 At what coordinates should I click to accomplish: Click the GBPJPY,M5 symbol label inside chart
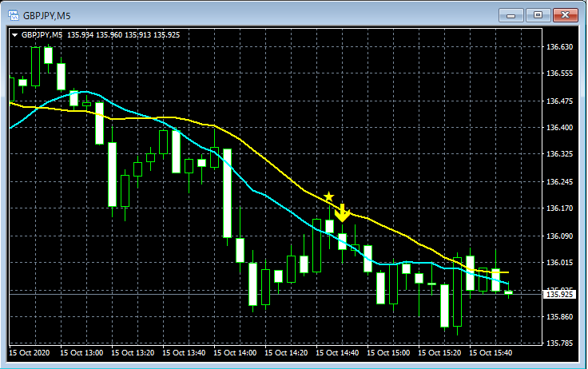click(x=42, y=35)
